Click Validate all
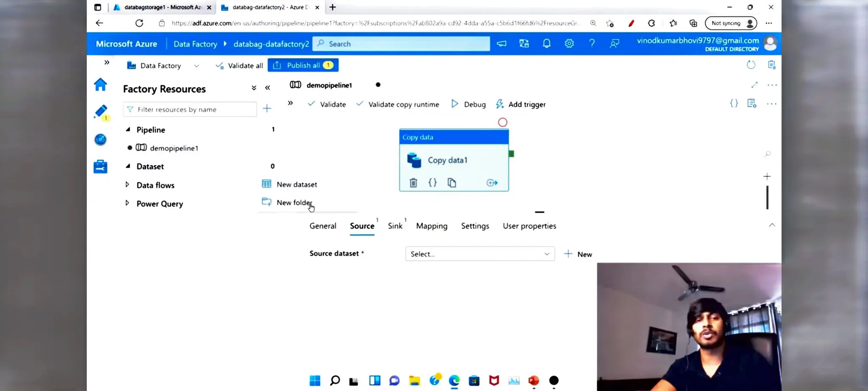The width and height of the screenshot is (868, 391). 239,66
